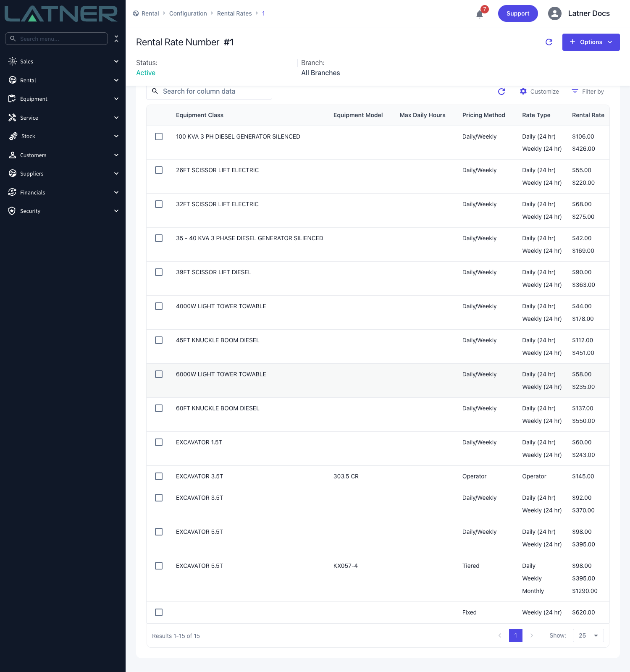
Task: Select page 1 in pagination
Action: click(516, 635)
